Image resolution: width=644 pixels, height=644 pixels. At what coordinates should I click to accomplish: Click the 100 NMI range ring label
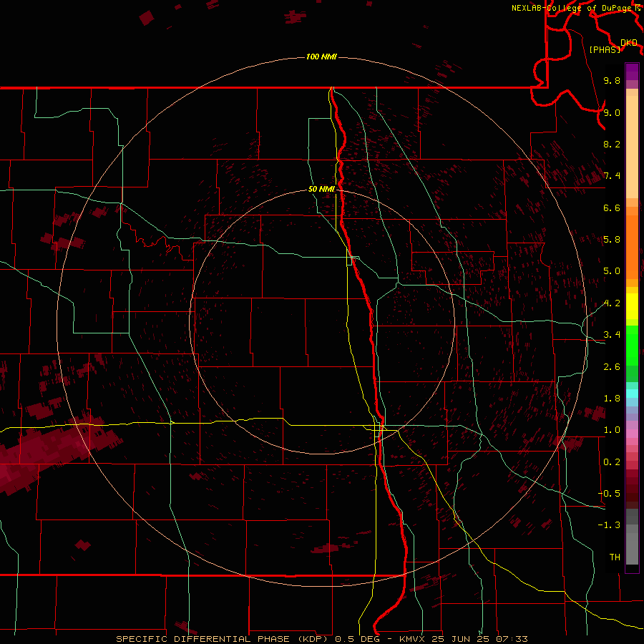321,57
